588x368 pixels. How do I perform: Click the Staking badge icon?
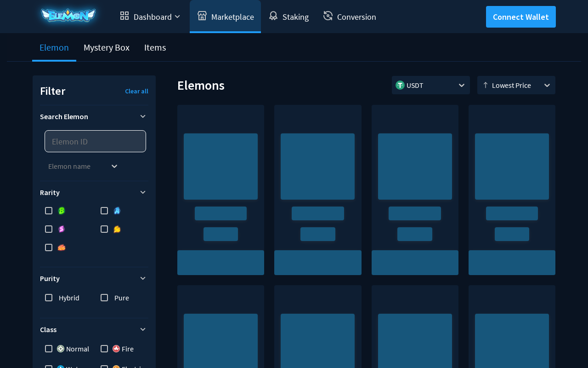click(x=273, y=16)
